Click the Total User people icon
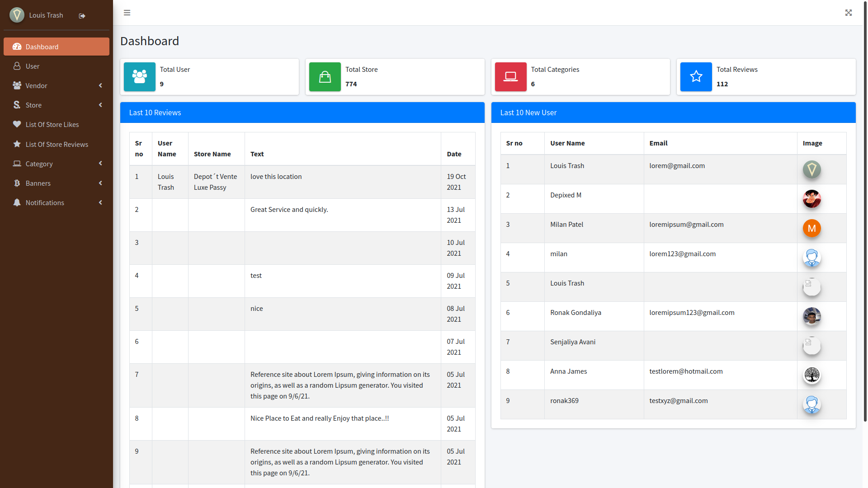 (140, 77)
